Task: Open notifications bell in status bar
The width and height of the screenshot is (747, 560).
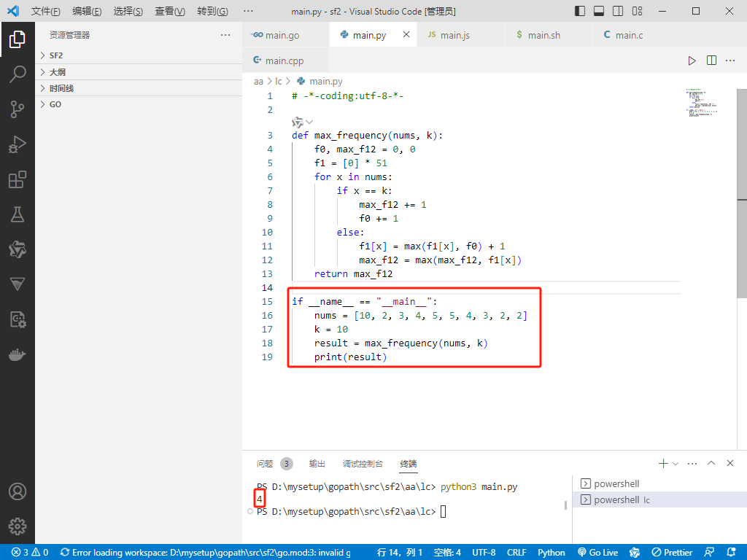Action: click(732, 553)
